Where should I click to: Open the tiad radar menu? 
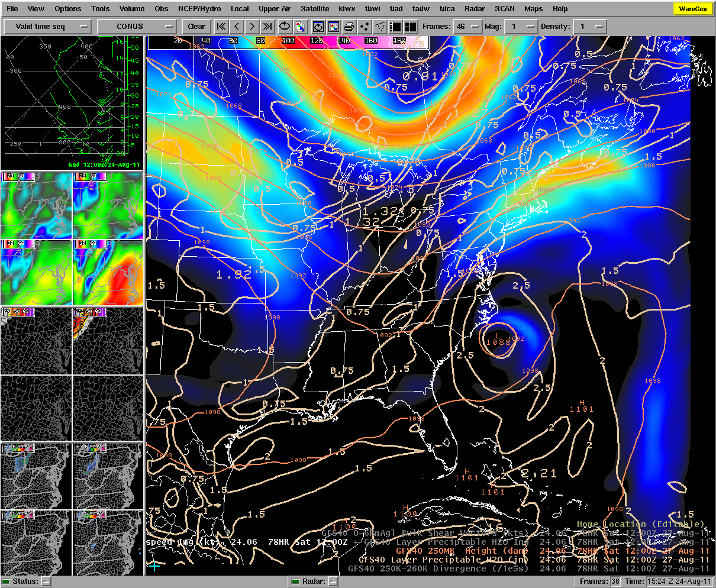tap(396, 9)
